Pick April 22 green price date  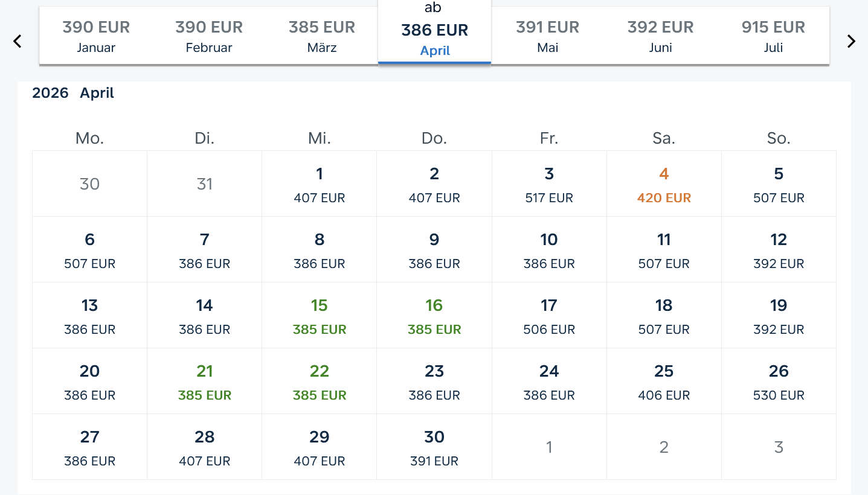[320, 382]
